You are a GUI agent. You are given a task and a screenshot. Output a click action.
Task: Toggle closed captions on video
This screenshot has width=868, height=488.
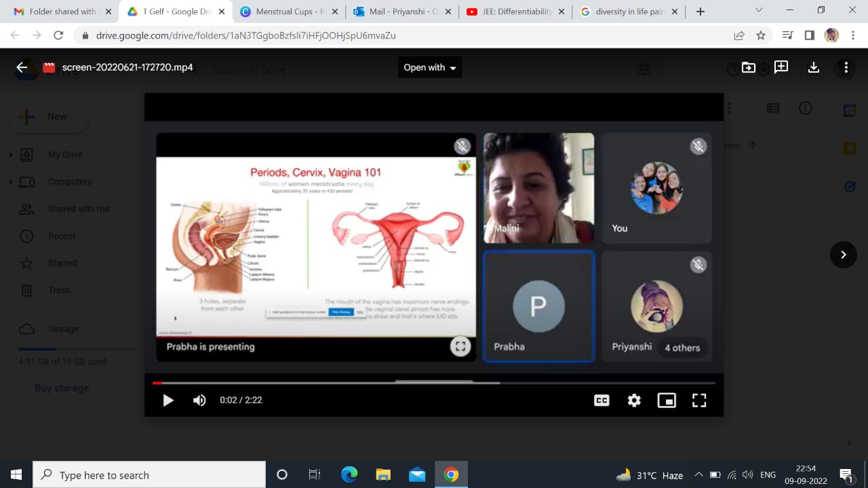click(601, 401)
